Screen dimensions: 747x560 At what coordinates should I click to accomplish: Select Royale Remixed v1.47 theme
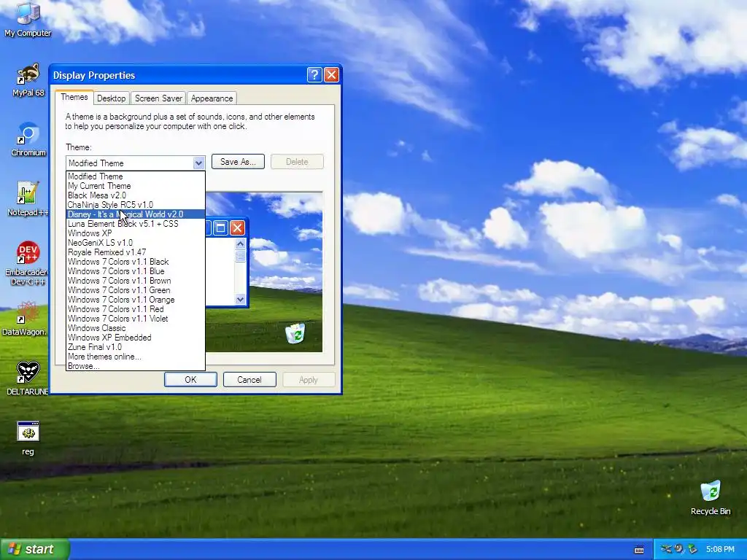point(135,252)
